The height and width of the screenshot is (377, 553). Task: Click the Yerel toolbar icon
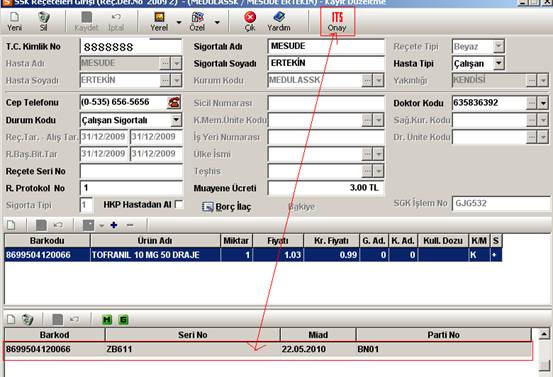click(159, 21)
